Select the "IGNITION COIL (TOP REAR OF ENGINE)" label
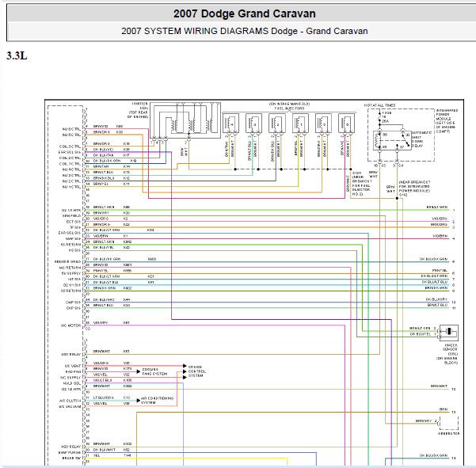The width and height of the screenshot is (476, 468). coord(138,110)
